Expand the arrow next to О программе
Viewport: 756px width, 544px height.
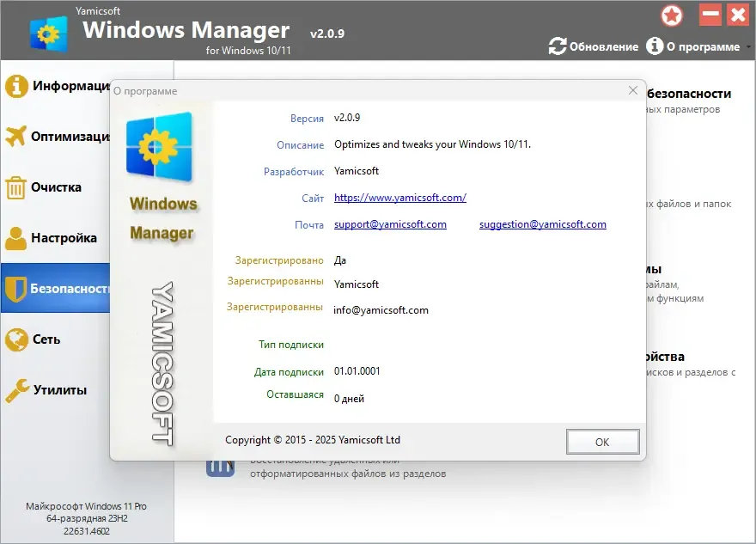748,46
